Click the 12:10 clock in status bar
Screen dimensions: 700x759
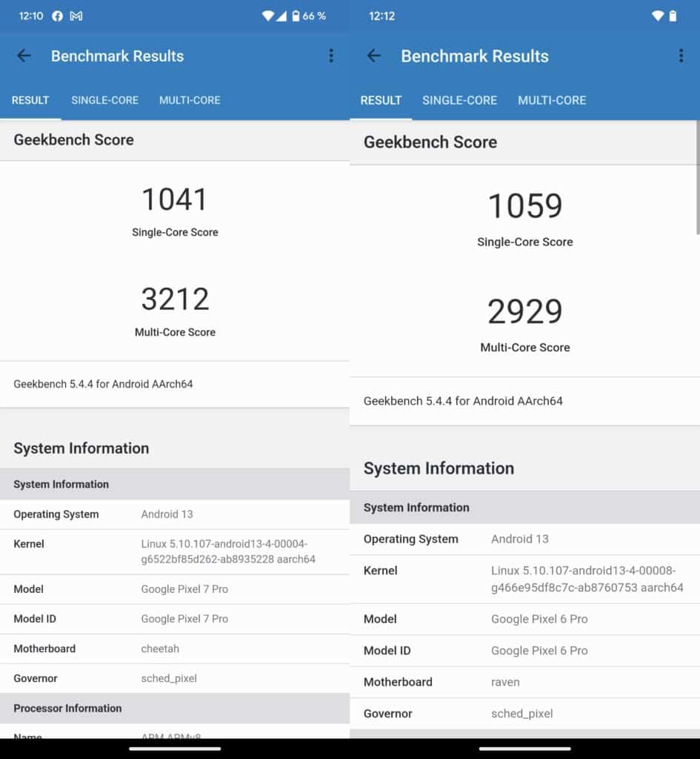point(31,16)
